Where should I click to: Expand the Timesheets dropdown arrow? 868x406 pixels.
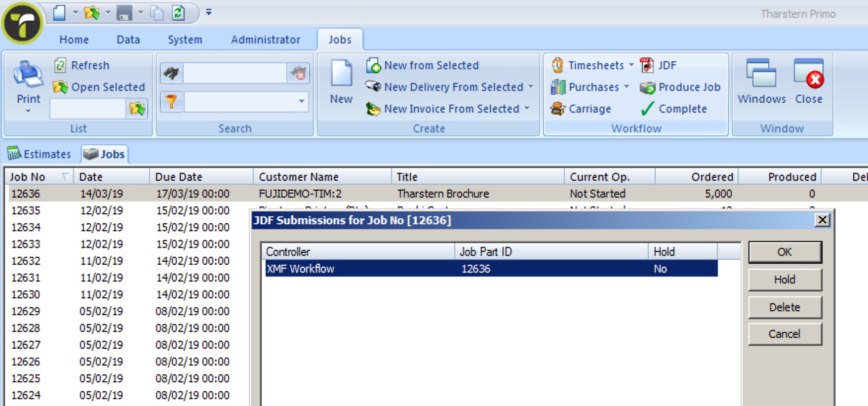point(631,65)
